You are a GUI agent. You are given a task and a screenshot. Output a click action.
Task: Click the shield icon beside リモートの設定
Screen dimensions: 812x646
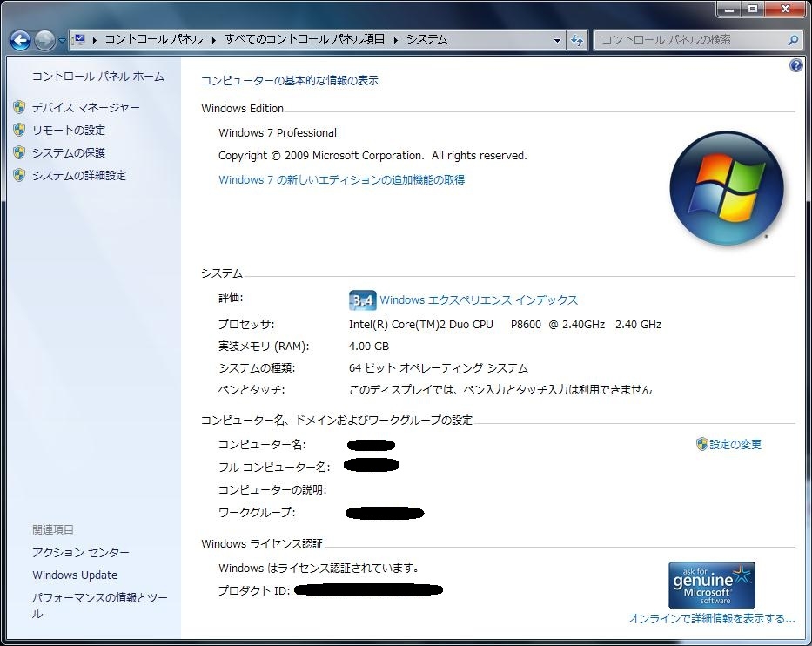pyautogui.click(x=19, y=130)
